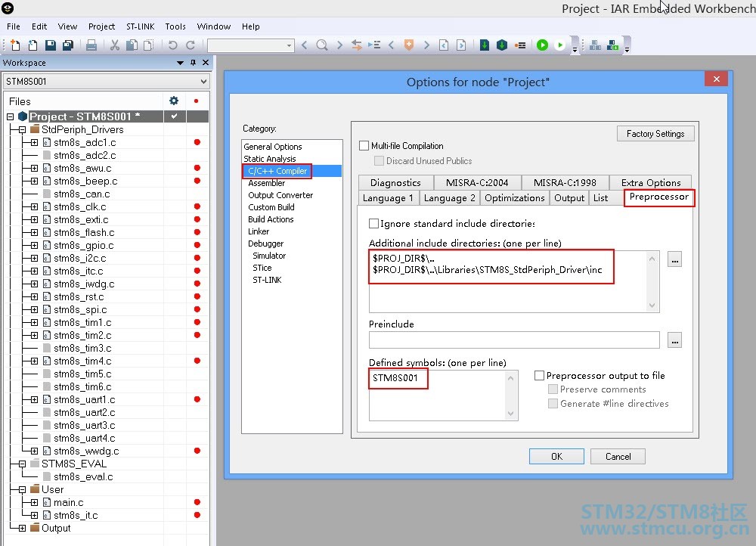Image resolution: width=756 pixels, height=546 pixels.
Task: Enable Preprocessor output to file
Action: [x=540, y=375]
